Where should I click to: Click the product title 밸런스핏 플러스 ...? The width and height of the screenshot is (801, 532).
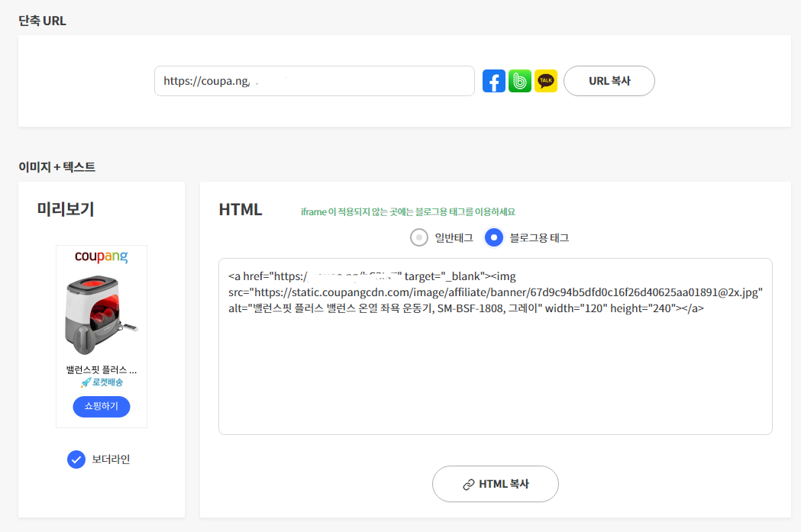pyautogui.click(x=101, y=369)
